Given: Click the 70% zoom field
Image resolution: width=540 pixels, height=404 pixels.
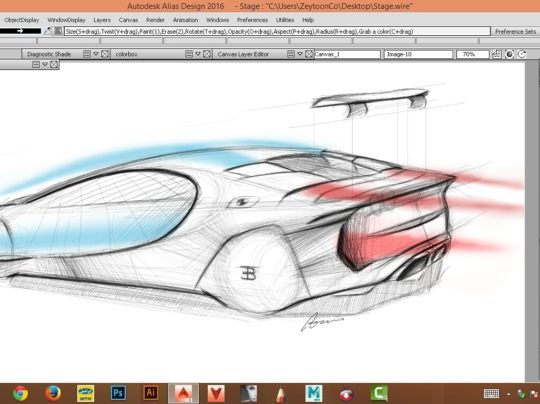Looking at the screenshot, I should 472,54.
